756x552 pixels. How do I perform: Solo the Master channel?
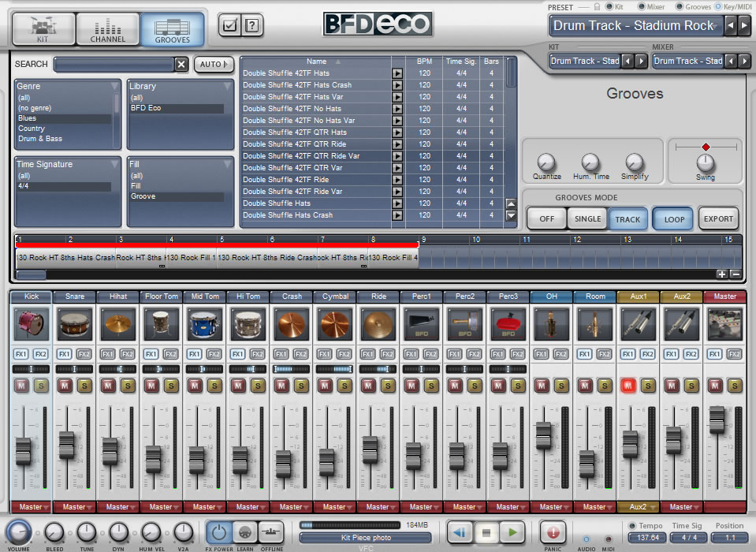pos(735,386)
